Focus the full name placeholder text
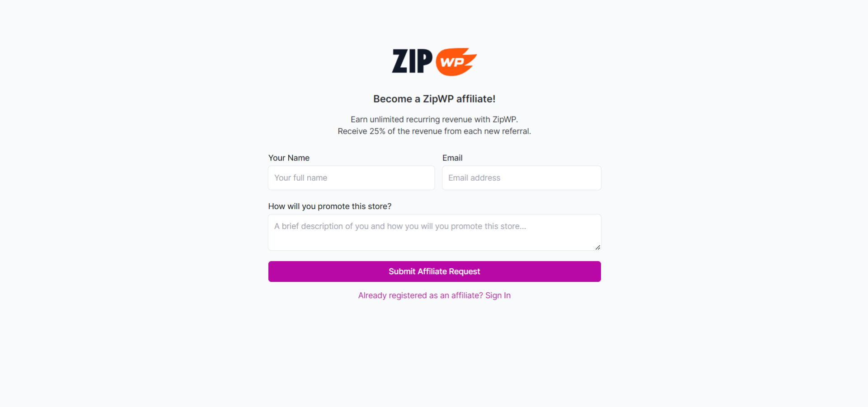Viewport: 868px width, 407px height. point(300,178)
